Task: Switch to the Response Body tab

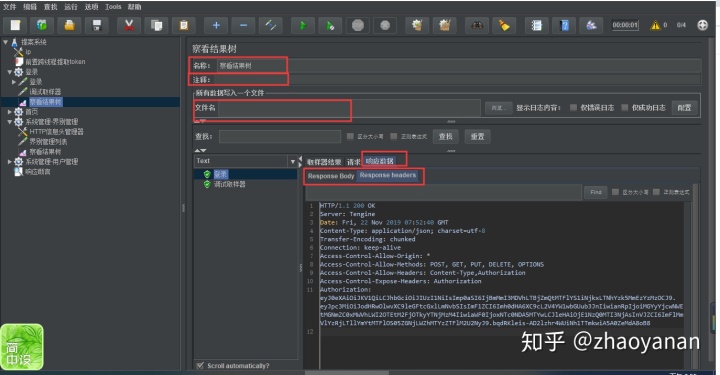Action: coord(331,176)
